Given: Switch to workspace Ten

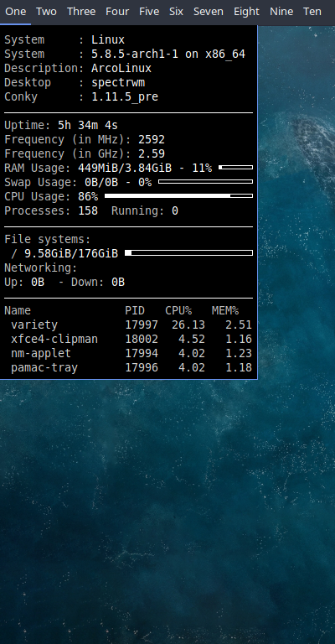Looking at the screenshot, I should click(x=312, y=12).
